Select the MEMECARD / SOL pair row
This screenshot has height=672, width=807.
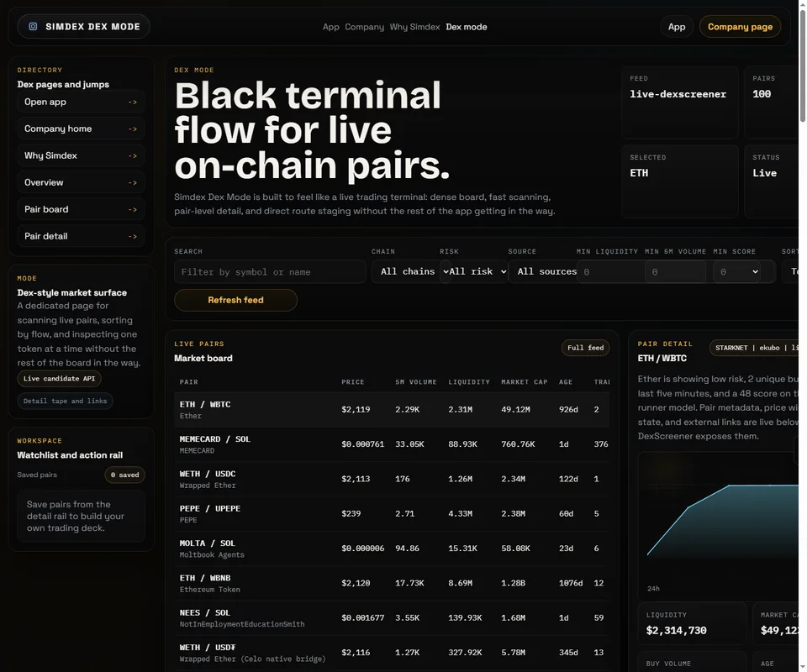(x=391, y=444)
